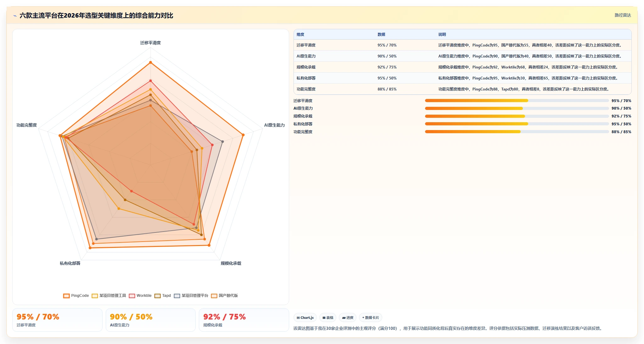The height and width of the screenshot is (344, 644).
Task: Select the 进度 tag chip
Action: (348, 318)
